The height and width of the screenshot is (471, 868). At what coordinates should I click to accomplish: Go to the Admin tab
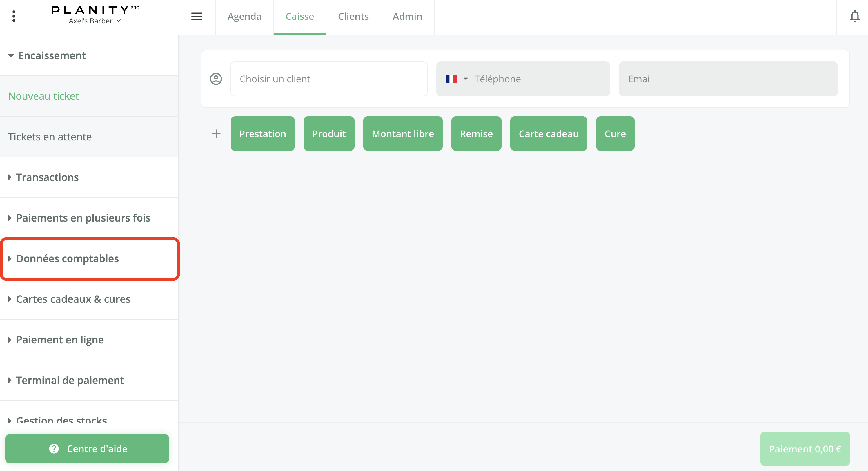point(407,16)
